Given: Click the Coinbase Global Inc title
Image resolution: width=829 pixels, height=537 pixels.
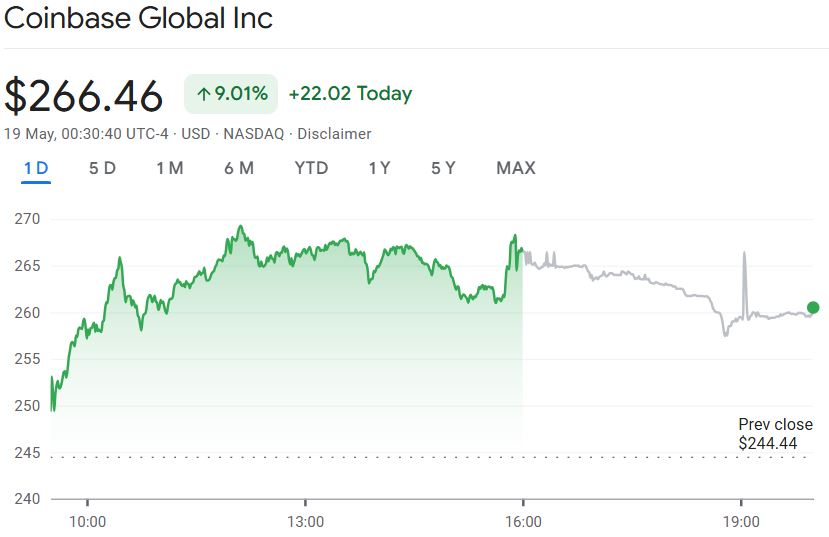Looking at the screenshot, I should pos(138,18).
